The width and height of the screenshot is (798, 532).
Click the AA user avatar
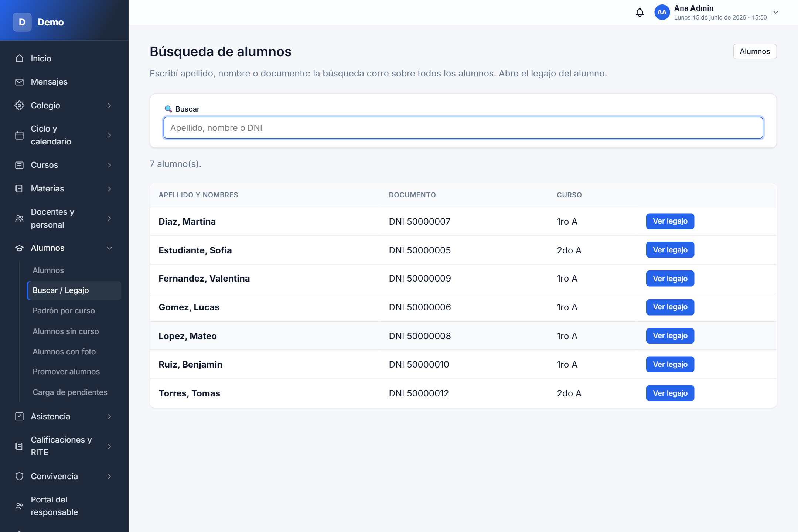662,12
